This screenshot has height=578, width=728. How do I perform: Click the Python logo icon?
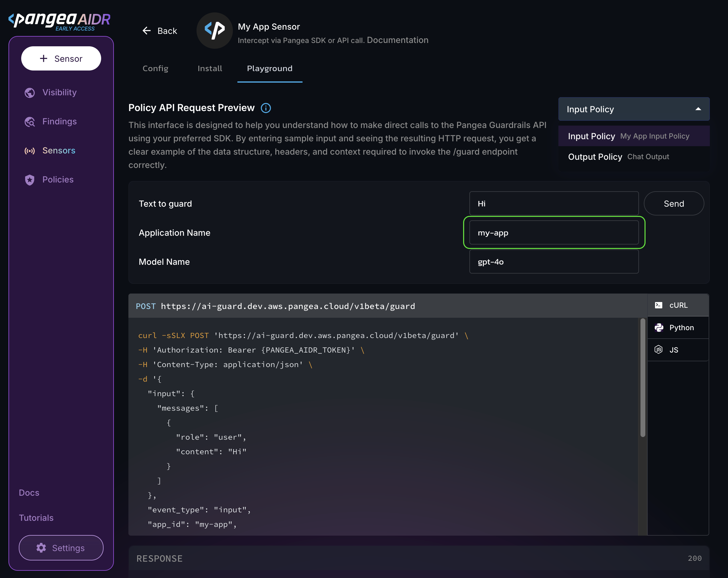[x=659, y=327]
